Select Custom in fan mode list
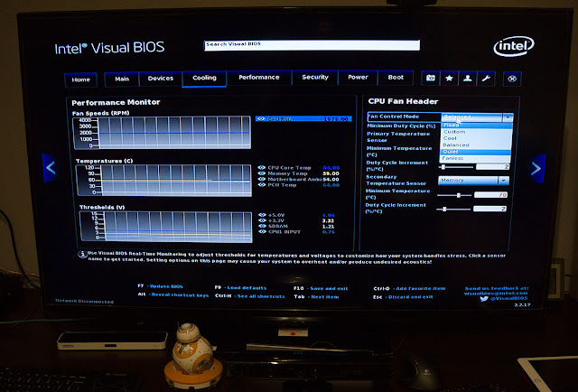The height and width of the screenshot is (392, 578). point(476,132)
